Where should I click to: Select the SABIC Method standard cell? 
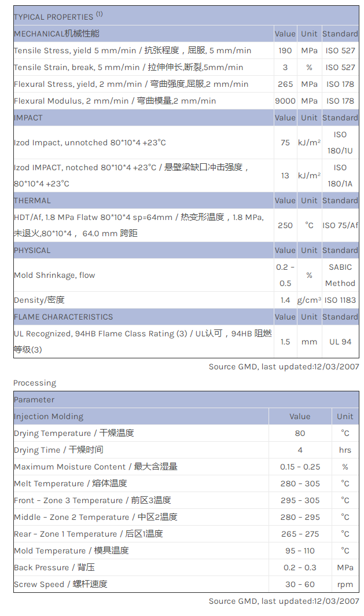[x=340, y=275]
